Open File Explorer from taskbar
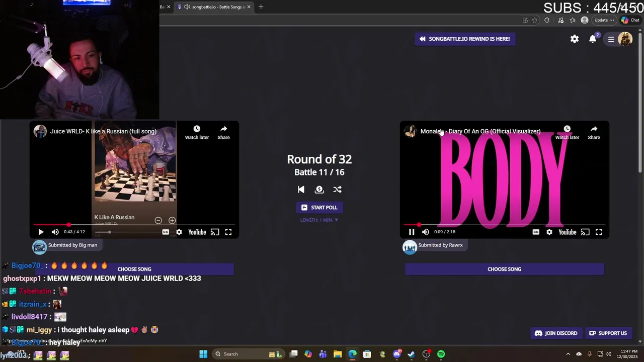The image size is (644, 362). click(338, 354)
